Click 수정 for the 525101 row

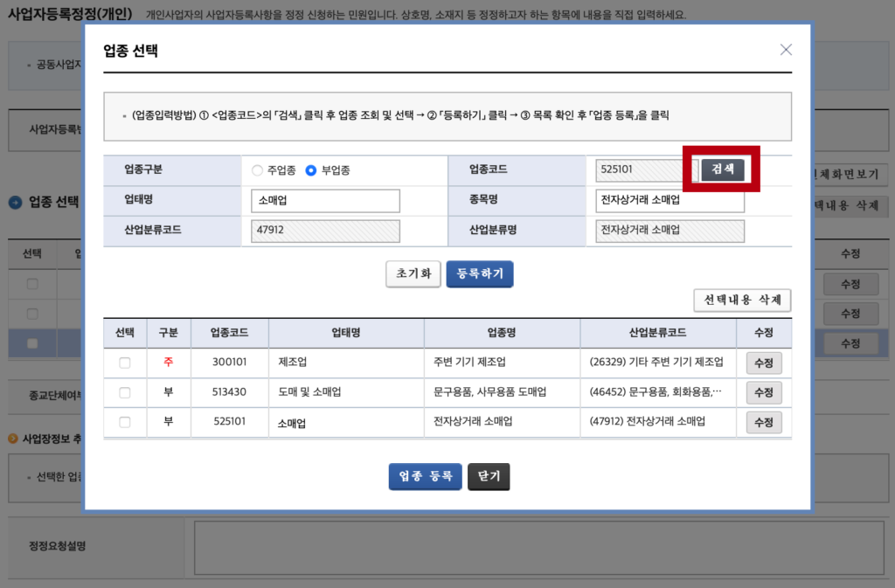(x=763, y=422)
